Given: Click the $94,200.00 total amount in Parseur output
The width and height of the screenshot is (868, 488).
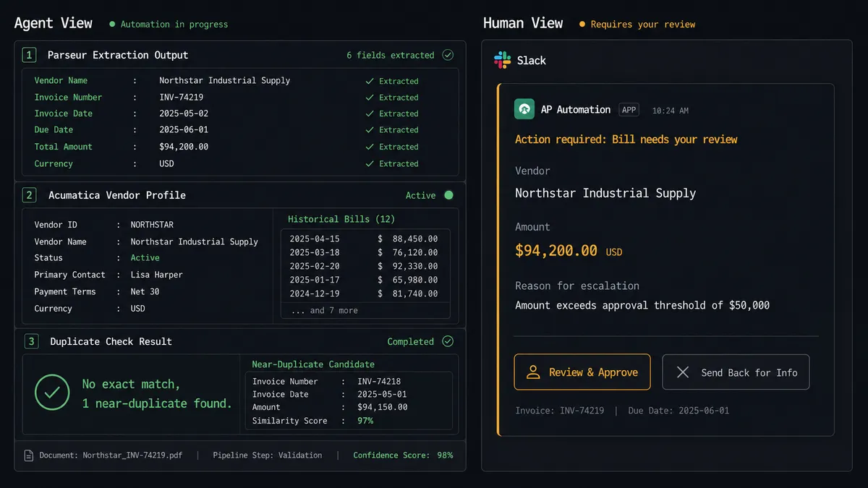Looking at the screenshot, I should (184, 147).
